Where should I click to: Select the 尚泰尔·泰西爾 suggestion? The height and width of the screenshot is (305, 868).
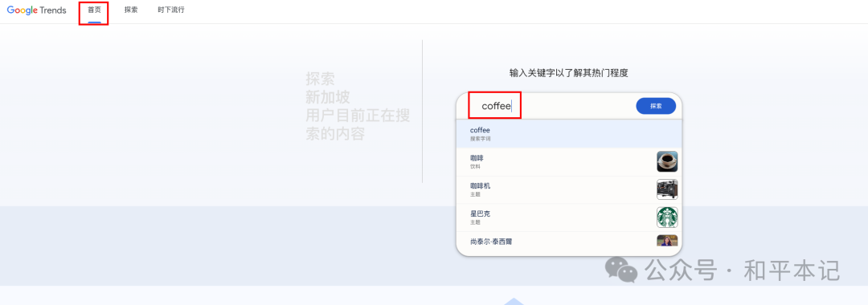pyautogui.click(x=569, y=242)
